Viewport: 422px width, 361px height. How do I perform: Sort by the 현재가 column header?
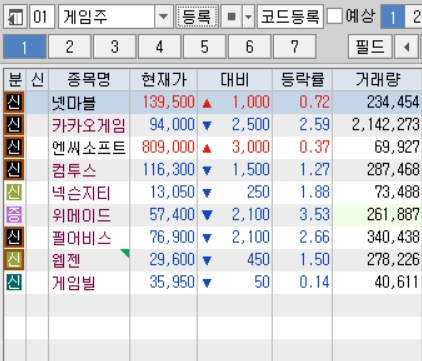[164, 80]
